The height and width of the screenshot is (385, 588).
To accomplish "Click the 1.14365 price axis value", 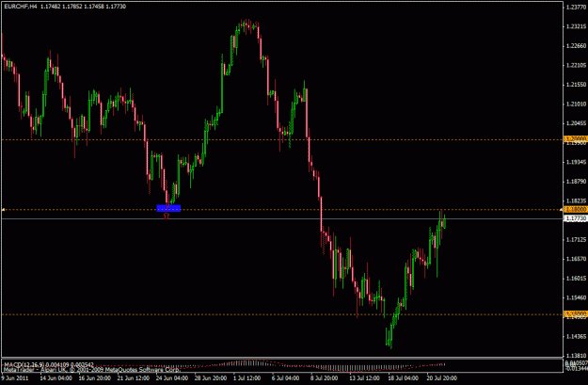I will click(577, 336).
